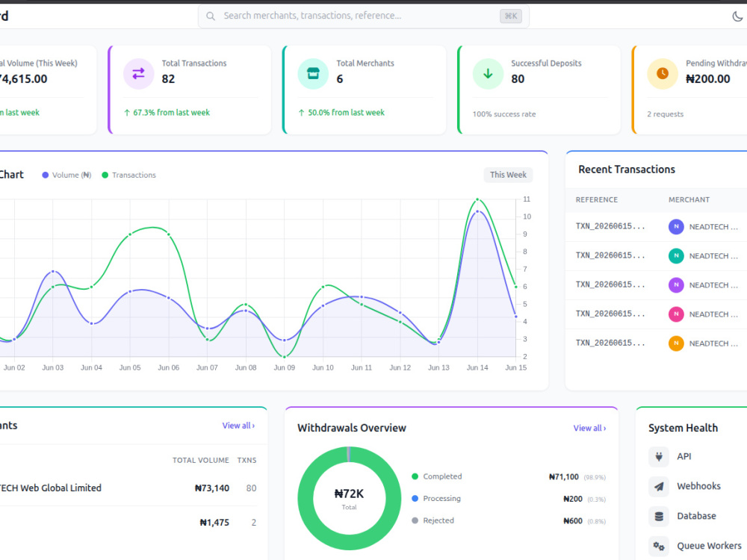Open View all in merchants panel
747x560 pixels.
(238, 426)
